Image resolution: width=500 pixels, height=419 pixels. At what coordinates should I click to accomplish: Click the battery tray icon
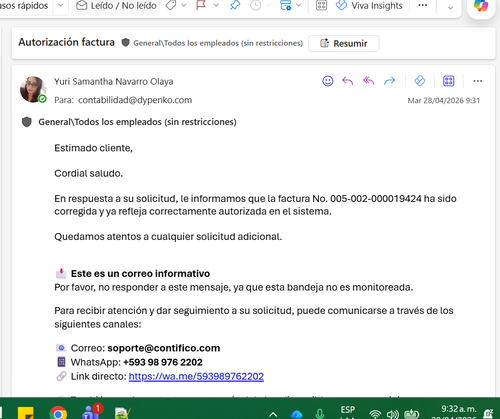(x=412, y=414)
